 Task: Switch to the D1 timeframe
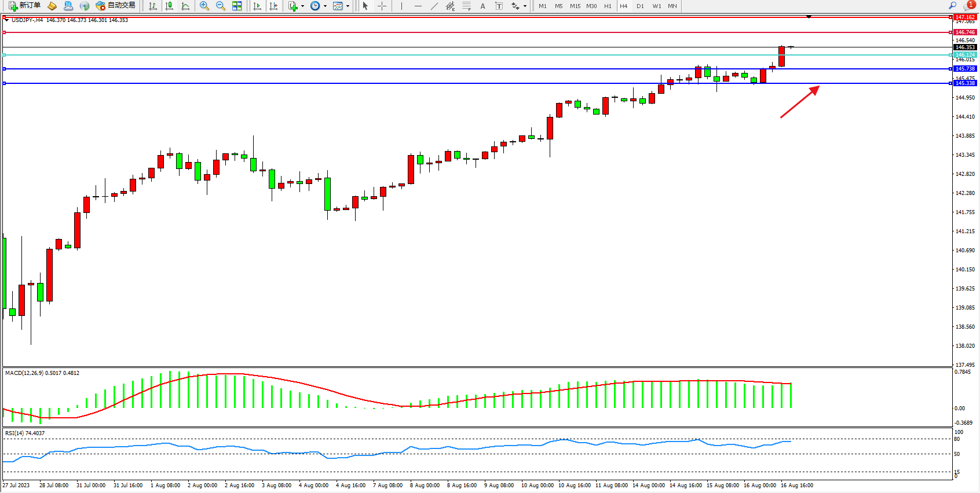point(640,6)
